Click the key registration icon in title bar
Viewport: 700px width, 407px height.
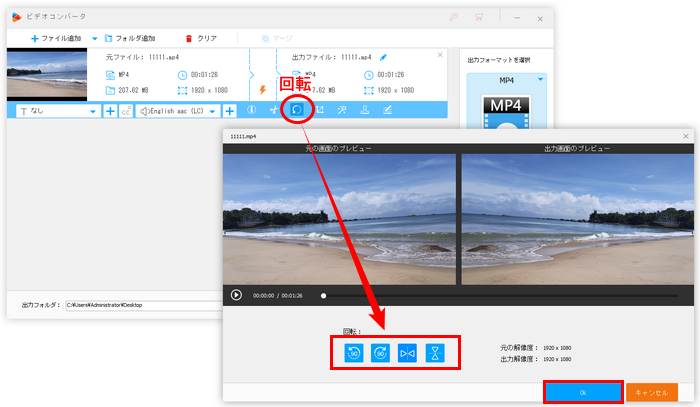[453, 17]
